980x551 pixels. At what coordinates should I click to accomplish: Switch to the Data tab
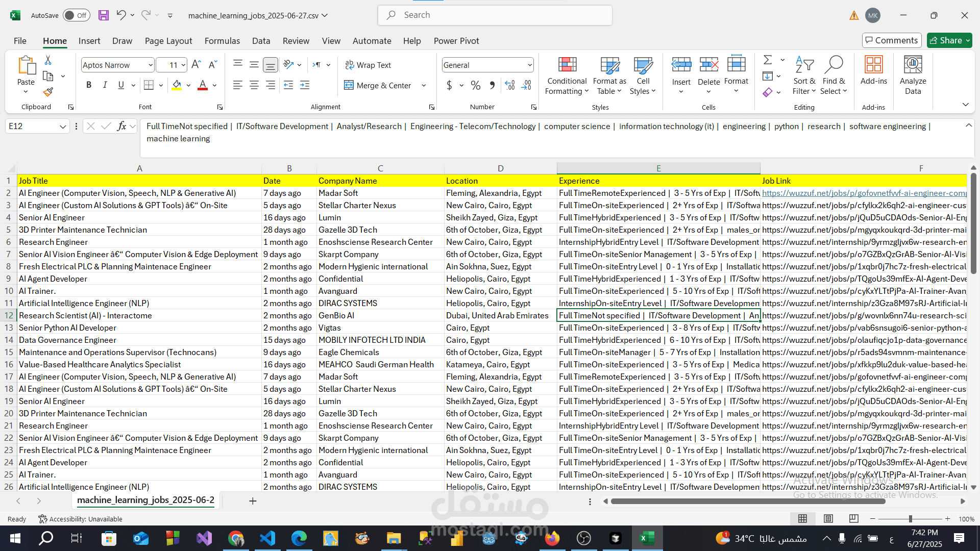(261, 41)
